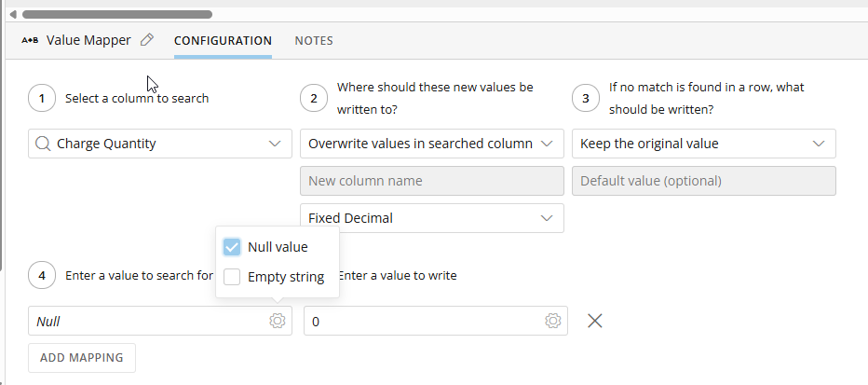Click the horizontal scrollbar thumb at top
868x385 pixels.
pyautogui.click(x=117, y=14)
